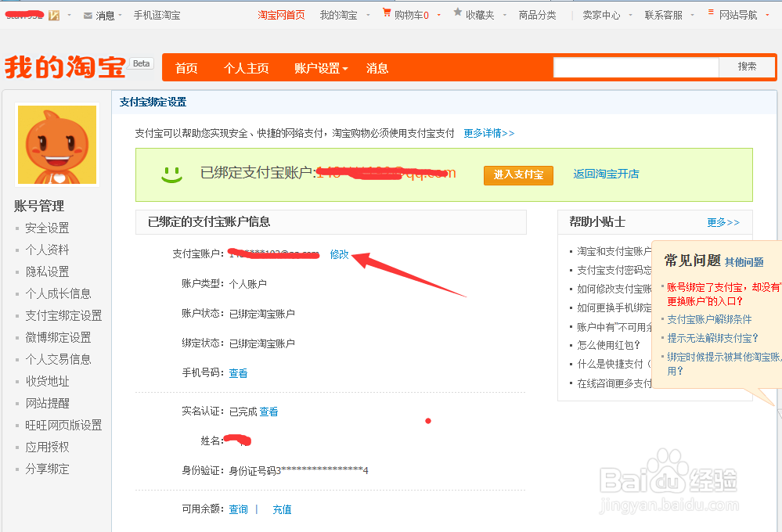Open 安全设置 in sidebar

(x=48, y=228)
